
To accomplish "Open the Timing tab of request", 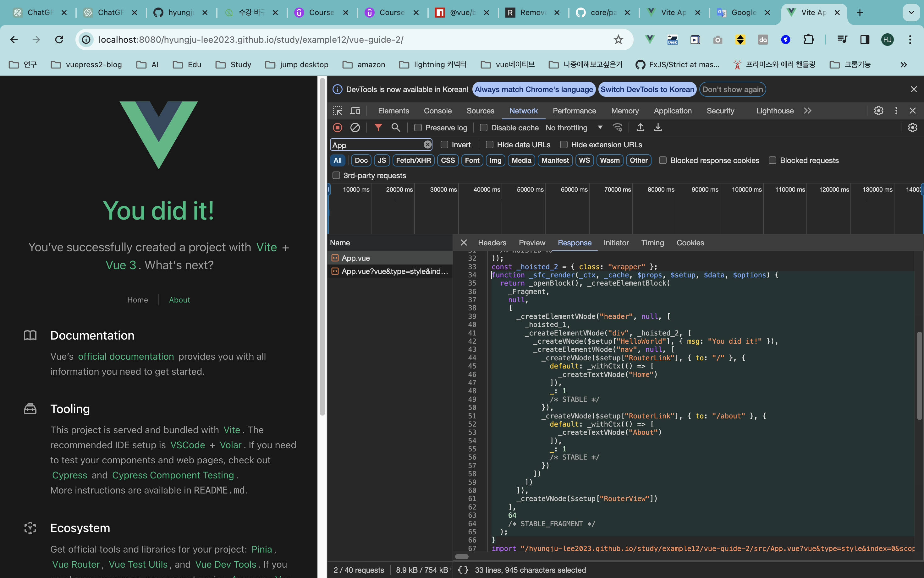I will [x=652, y=243].
